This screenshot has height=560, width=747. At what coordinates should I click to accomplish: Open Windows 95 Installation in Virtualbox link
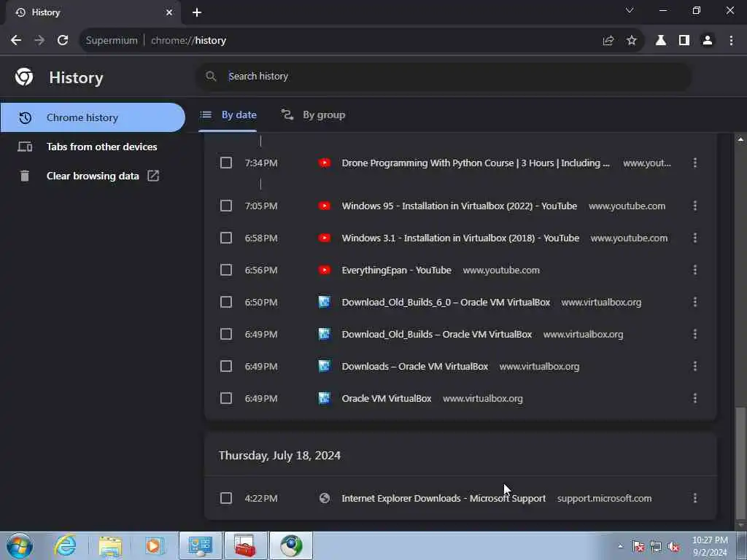point(460,206)
